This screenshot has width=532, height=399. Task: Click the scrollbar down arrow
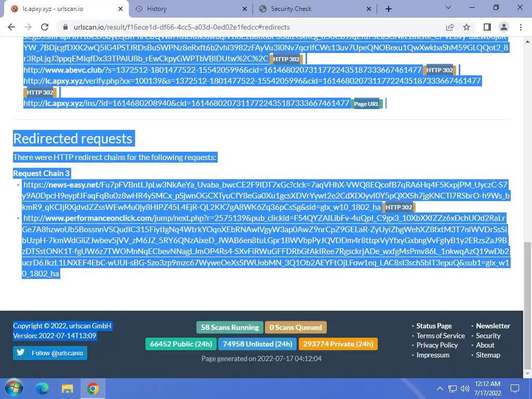click(x=527, y=374)
